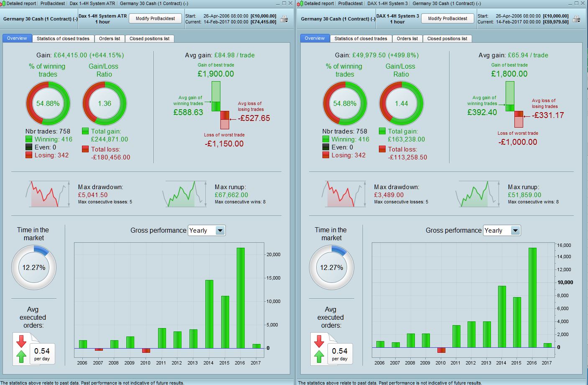Click the green up arrow order icon in System 3 report
The height and width of the screenshot is (385, 588).
319,356
